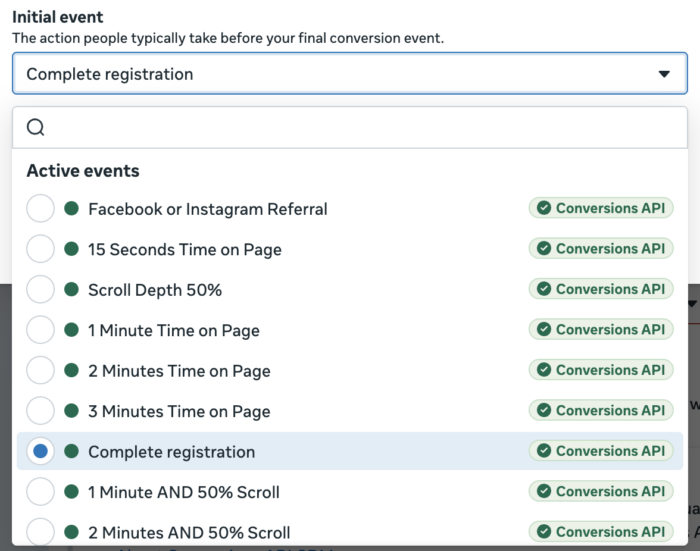700x551 pixels.
Task: Click Conversions API badge for 2 Minutes Time
Action: point(601,370)
